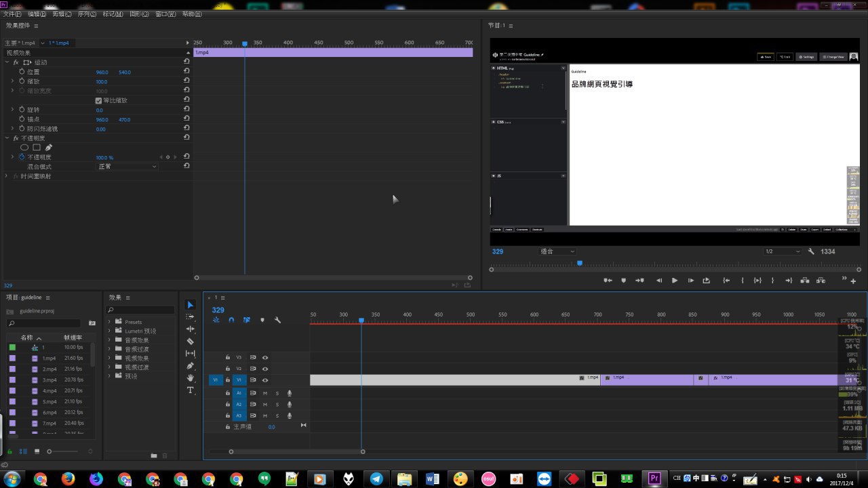Screen dimensions: 868x488
Task: Select the Ripple Edit tool
Action: pyautogui.click(x=190, y=329)
